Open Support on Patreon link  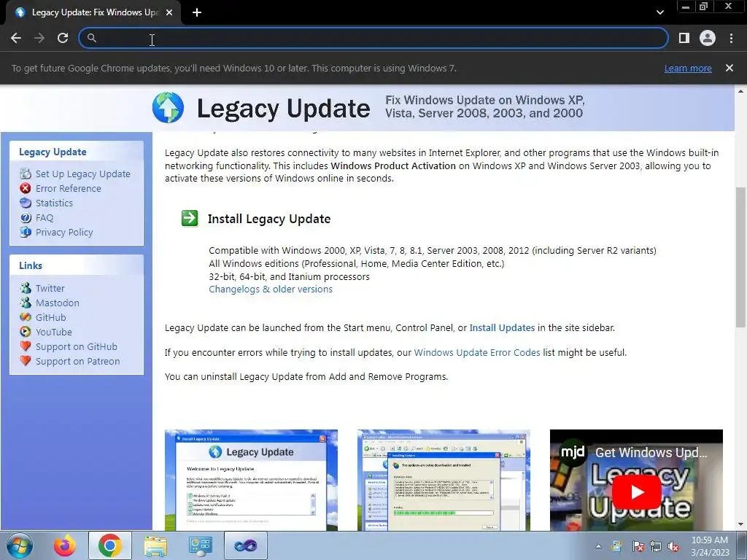[x=77, y=362]
